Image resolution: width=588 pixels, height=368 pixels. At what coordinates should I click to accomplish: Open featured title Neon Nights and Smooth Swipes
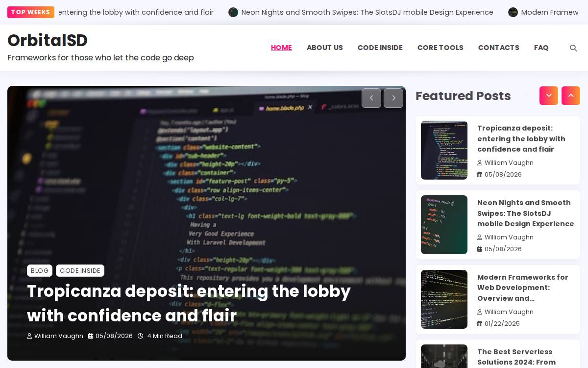tap(526, 213)
